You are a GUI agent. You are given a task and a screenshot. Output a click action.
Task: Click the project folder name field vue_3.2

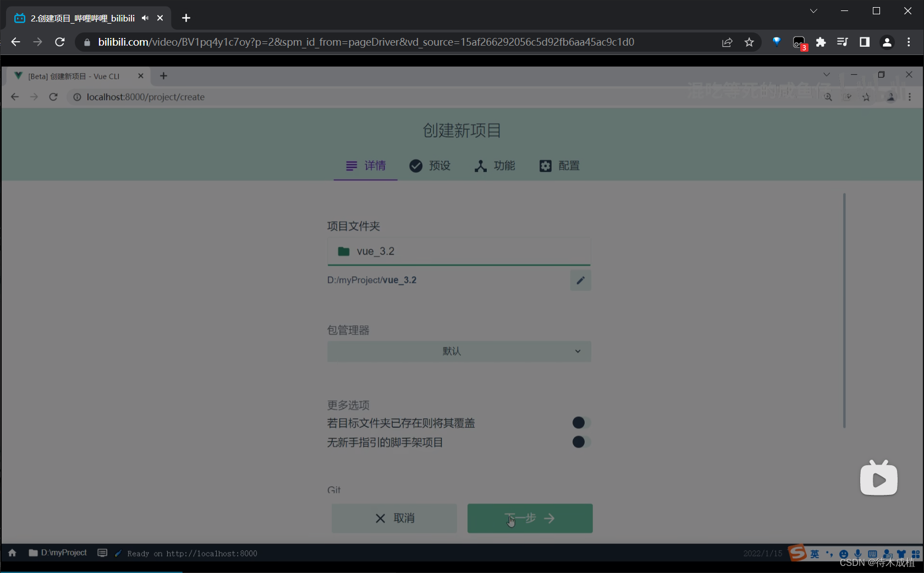(x=459, y=251)
